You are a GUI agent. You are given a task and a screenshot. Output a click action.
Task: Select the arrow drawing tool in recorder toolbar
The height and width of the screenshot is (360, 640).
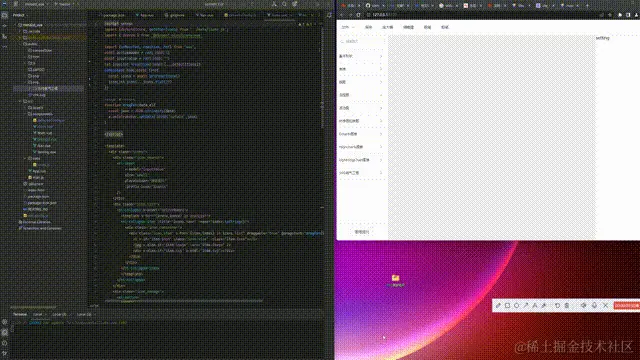coord(526,305)
